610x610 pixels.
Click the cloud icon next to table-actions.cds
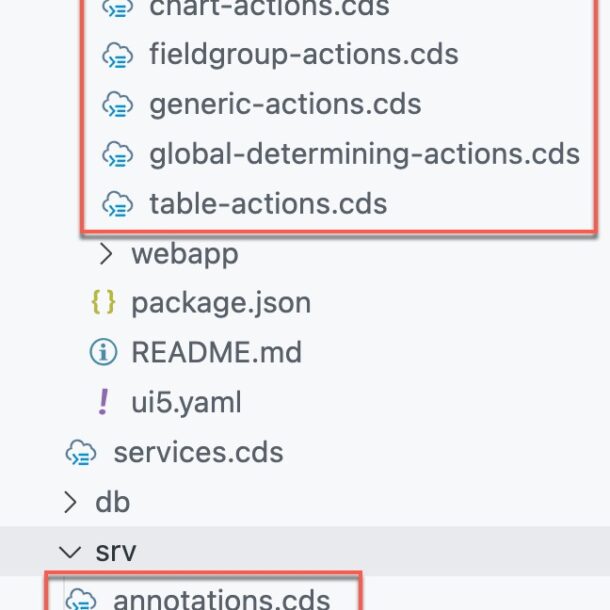pos(117,204)
